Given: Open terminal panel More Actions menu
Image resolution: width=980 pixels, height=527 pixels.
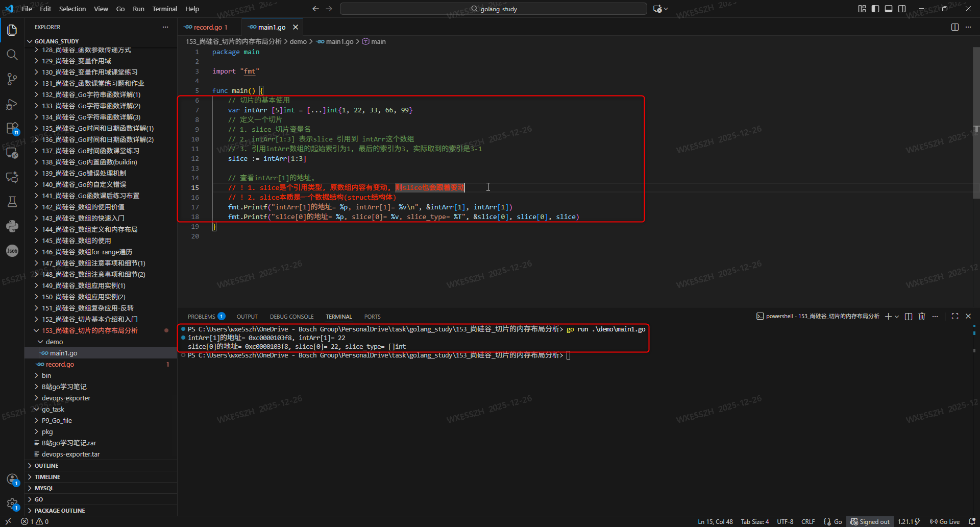Looking at the screenshot, I should (935, 317).
